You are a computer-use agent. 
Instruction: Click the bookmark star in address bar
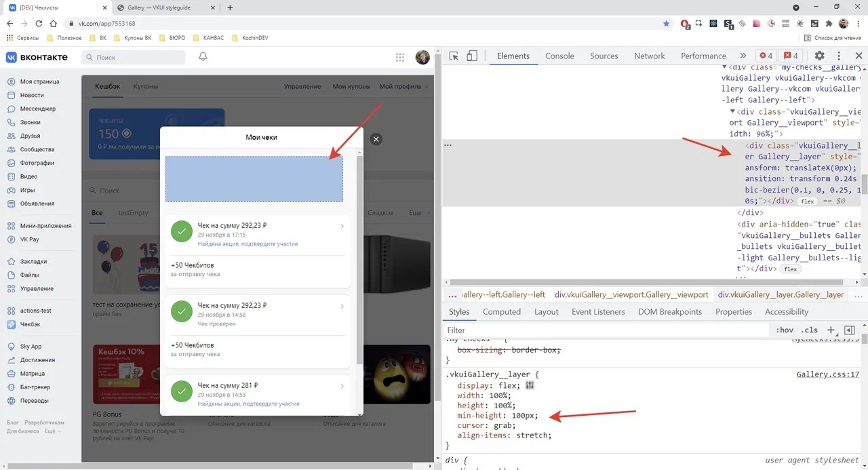pos(666,23)
